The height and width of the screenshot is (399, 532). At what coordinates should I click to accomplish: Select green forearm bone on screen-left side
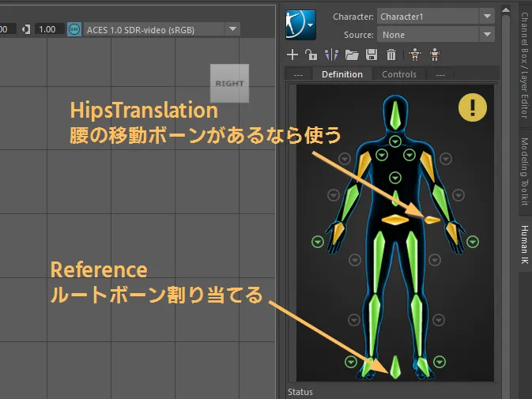(351, 202)
